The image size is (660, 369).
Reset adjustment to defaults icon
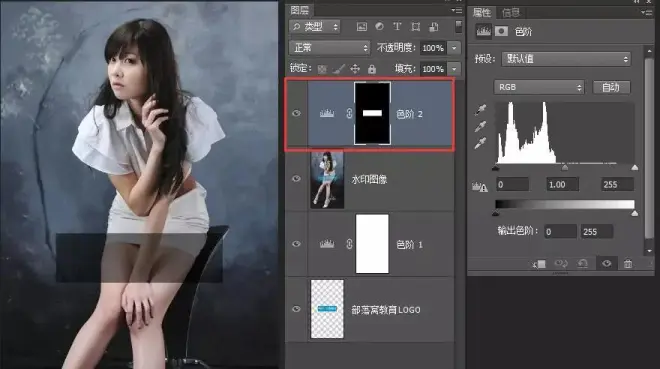(x=583, y=264)
